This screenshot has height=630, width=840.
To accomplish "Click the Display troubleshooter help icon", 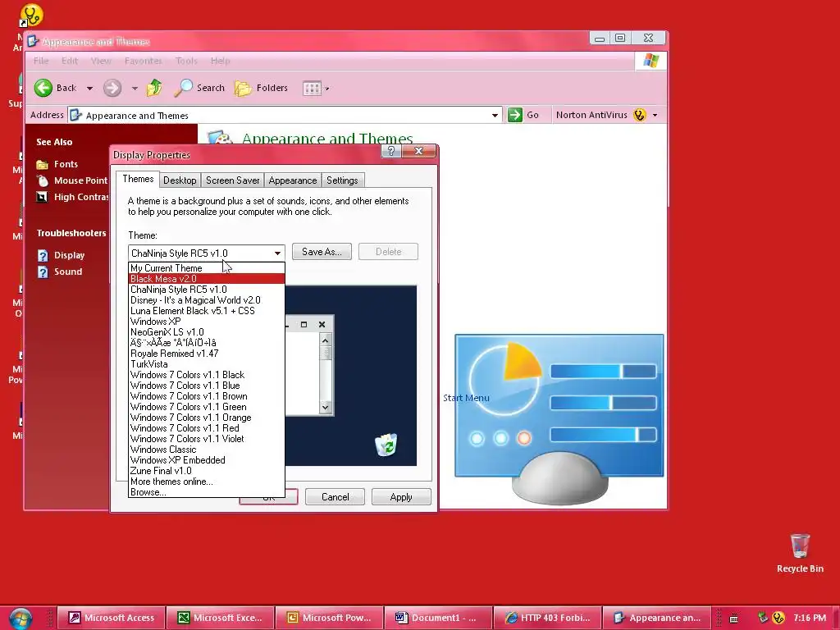I will tap(43, 256).
